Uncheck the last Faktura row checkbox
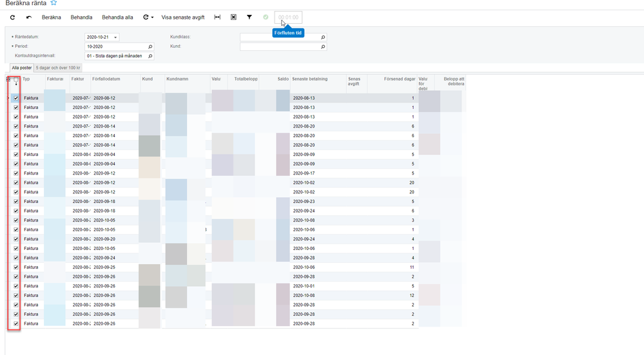644x355 pixels. click(15, 323)
